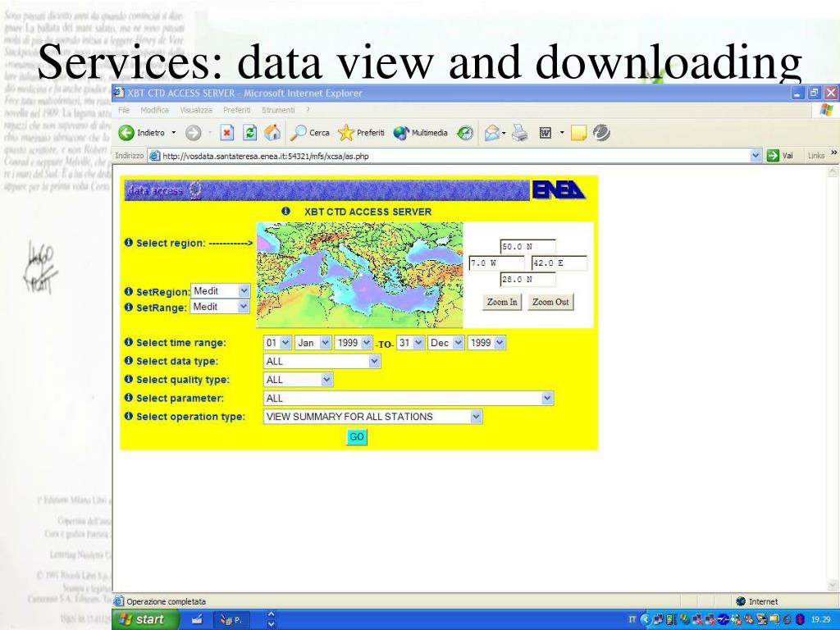The image size is (840, 630).
Task: Click info icon beside Select parameter
Action: tap(129, 398)
